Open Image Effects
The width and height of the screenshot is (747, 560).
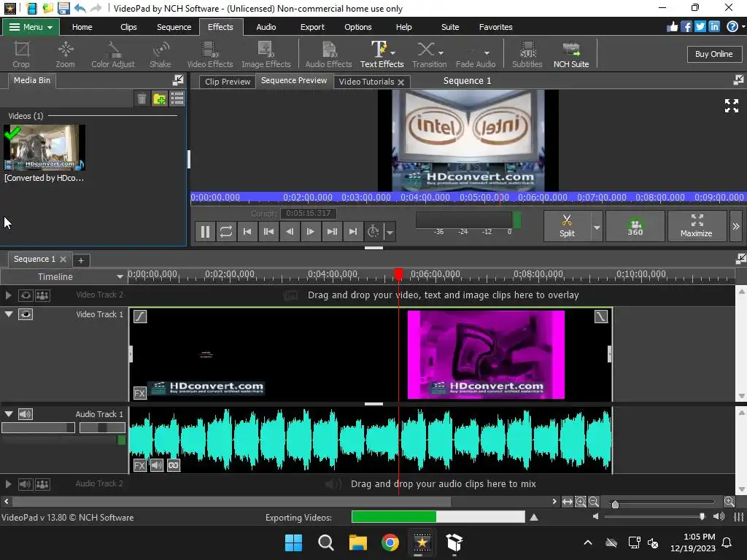pyautogui.click(x=266, y=54)
